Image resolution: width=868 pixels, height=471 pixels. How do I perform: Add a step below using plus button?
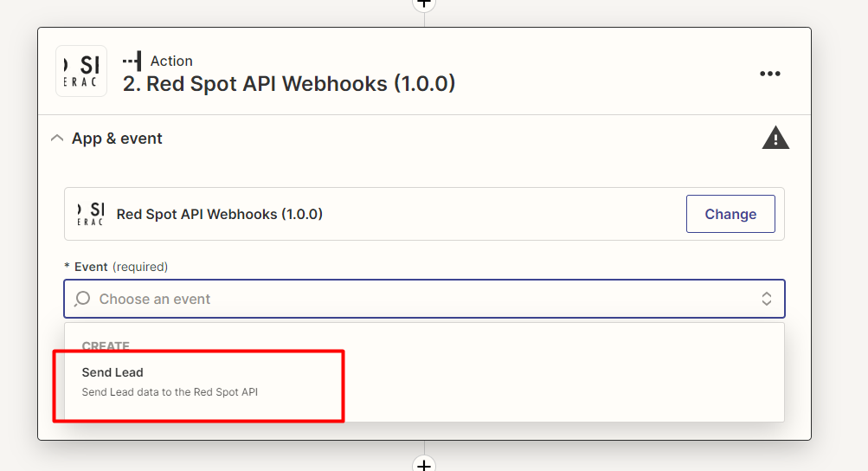point(424,464)
